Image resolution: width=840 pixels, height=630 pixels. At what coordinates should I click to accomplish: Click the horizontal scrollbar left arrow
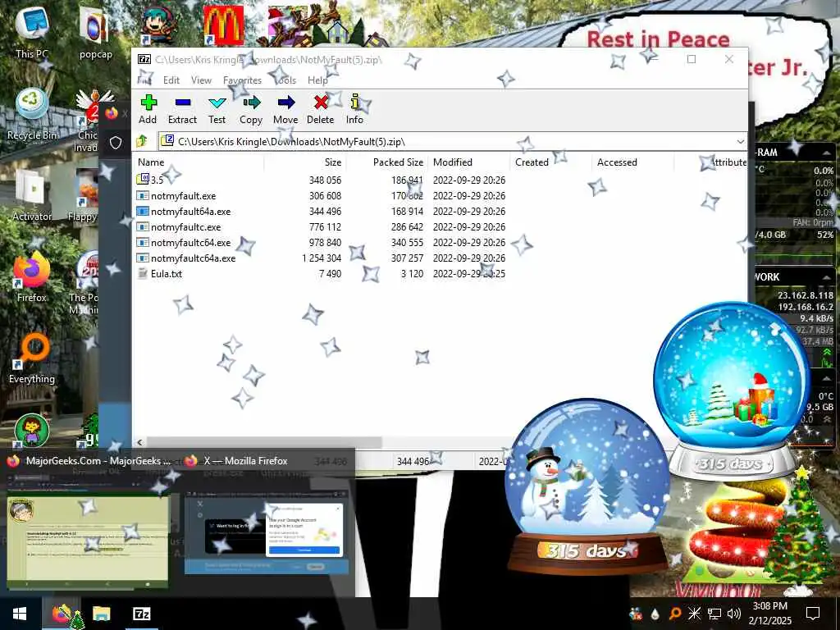tap(139, 442)
